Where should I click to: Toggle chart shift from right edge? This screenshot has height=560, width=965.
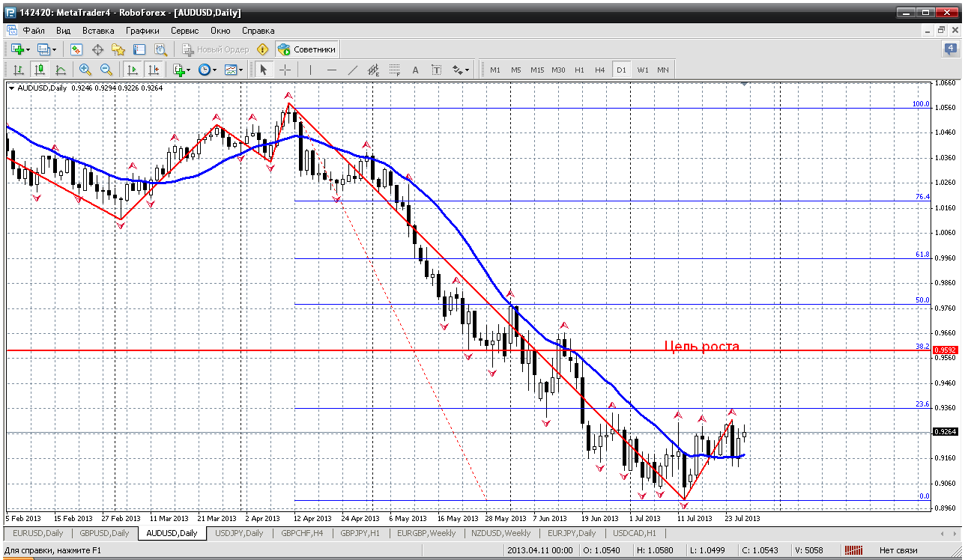coord(154,70)
